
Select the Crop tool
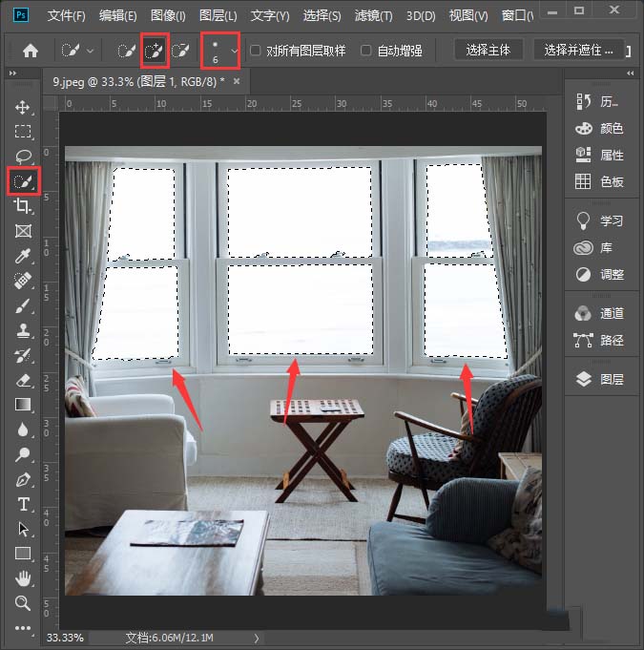[x=22, y=206]
